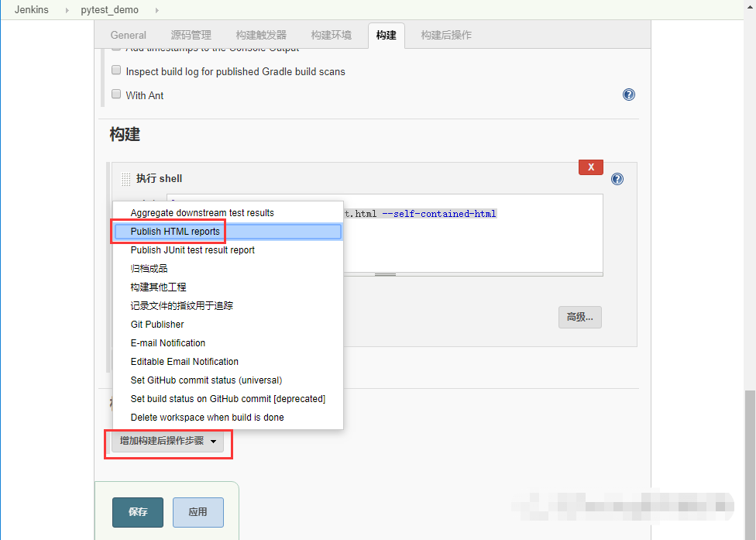Click the 保存 save button
The width and height of the screenshot is (756, 540).
[x=138, y=512]
